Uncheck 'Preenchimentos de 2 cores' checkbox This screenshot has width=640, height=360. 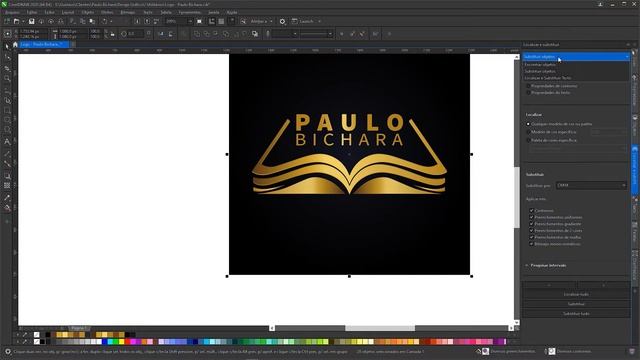click(x=531, y=231)
